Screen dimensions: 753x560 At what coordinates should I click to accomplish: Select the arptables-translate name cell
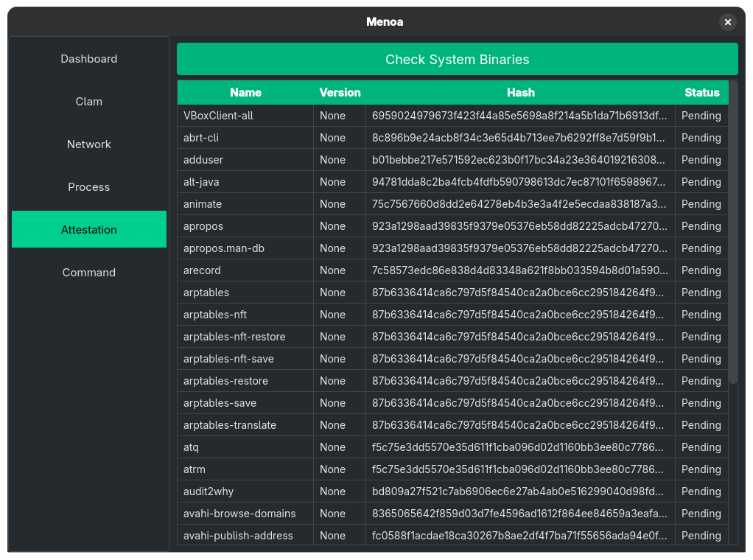(x=245, y=425)
